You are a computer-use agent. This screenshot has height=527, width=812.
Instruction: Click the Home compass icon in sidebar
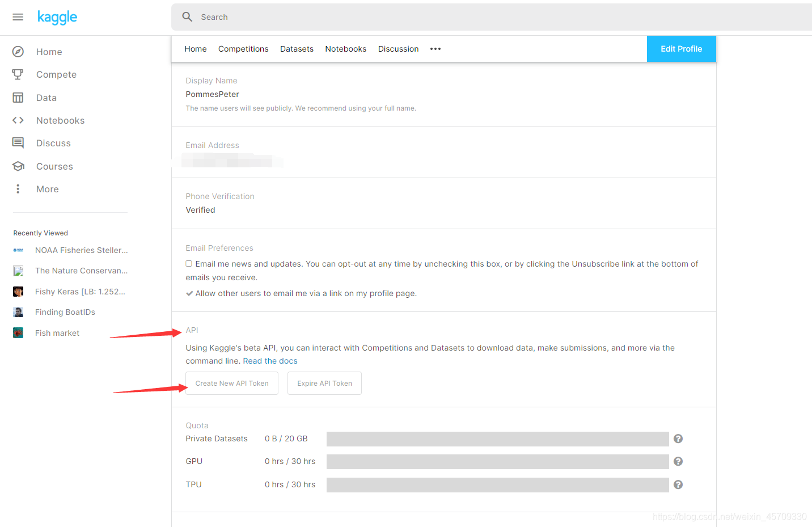pyautogui.click(x=18, y=52)
